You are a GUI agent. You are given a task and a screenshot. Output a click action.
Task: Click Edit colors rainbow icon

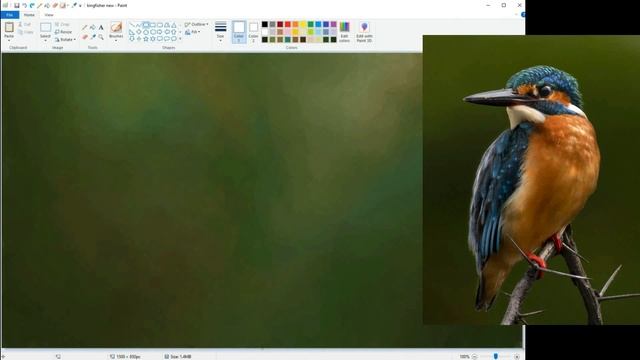[344, 27]
